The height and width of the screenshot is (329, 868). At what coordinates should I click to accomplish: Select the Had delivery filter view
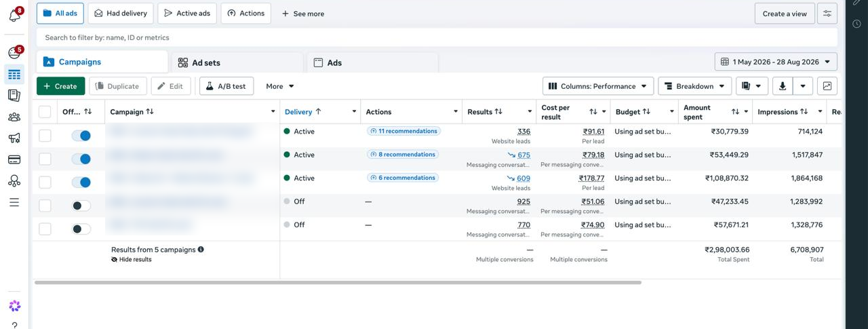[x=121, y=14]
